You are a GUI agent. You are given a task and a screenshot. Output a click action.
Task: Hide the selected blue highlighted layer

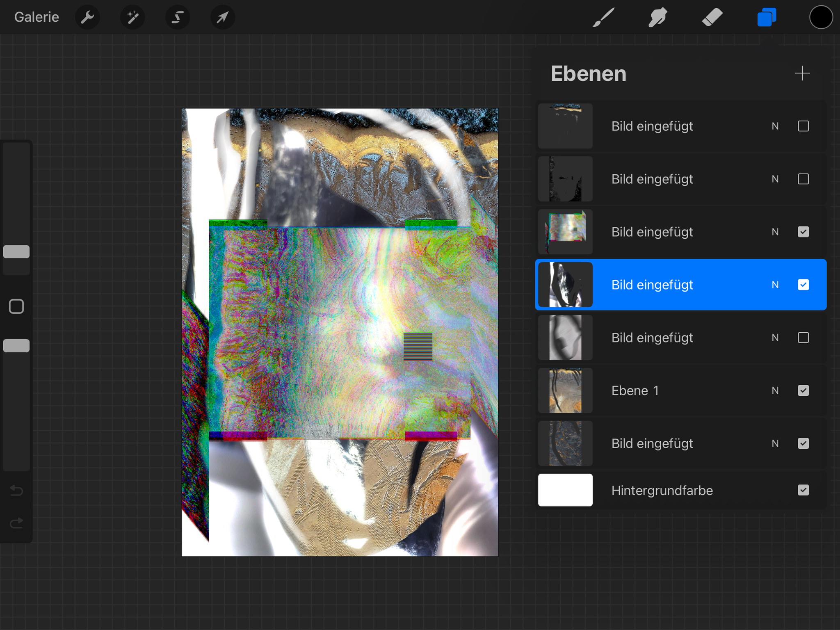point(803,285)
